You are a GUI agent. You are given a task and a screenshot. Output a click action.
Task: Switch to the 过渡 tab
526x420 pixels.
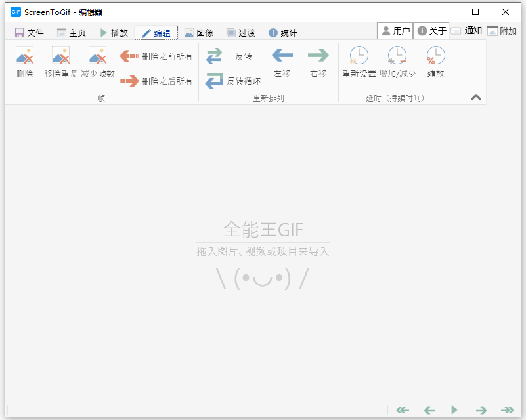point(241,33)
